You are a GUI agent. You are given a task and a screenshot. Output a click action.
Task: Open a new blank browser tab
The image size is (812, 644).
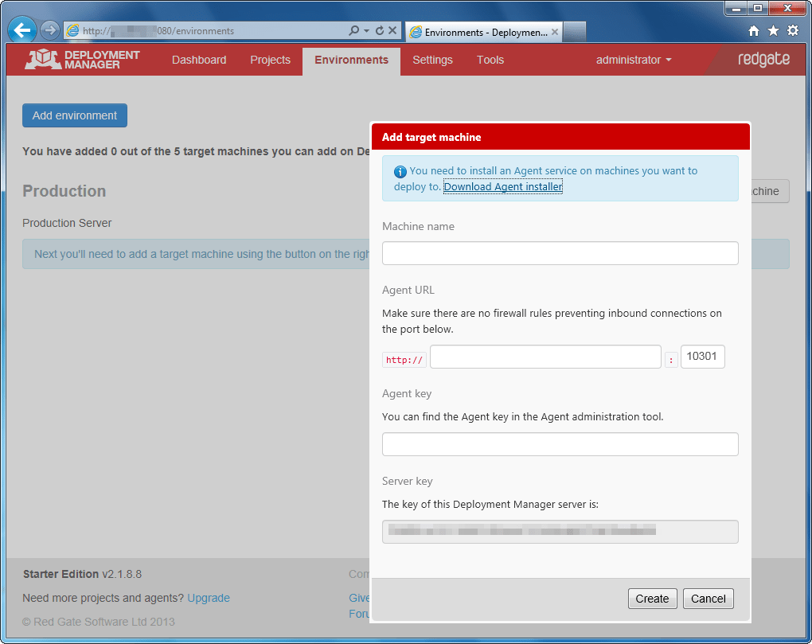coord(574,32)
